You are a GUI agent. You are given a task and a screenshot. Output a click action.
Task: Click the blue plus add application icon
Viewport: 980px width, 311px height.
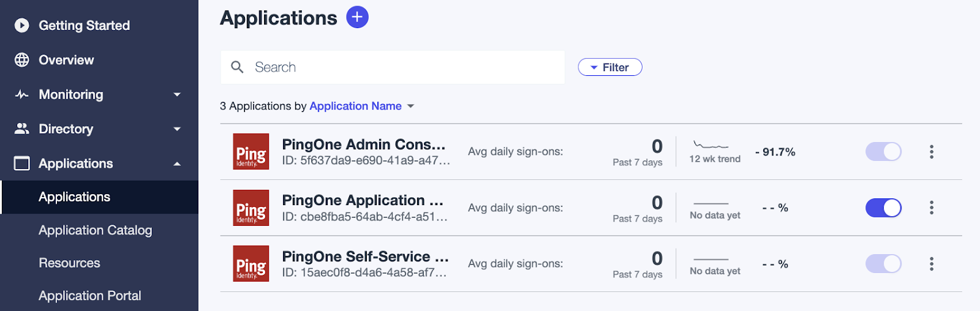click(x=357, y=17)
